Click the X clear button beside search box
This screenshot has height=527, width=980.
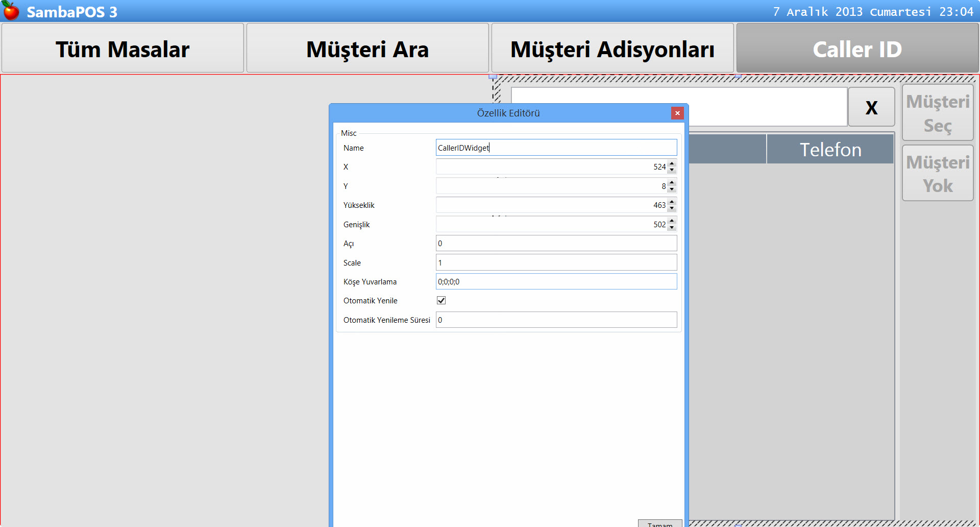871,107
